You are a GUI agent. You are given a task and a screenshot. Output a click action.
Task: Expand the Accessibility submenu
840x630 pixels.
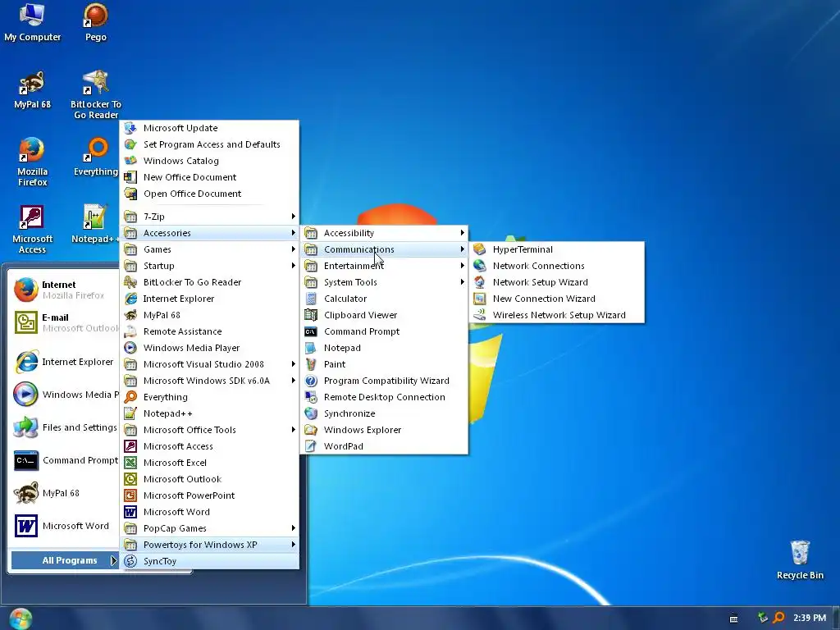point(384,233)
